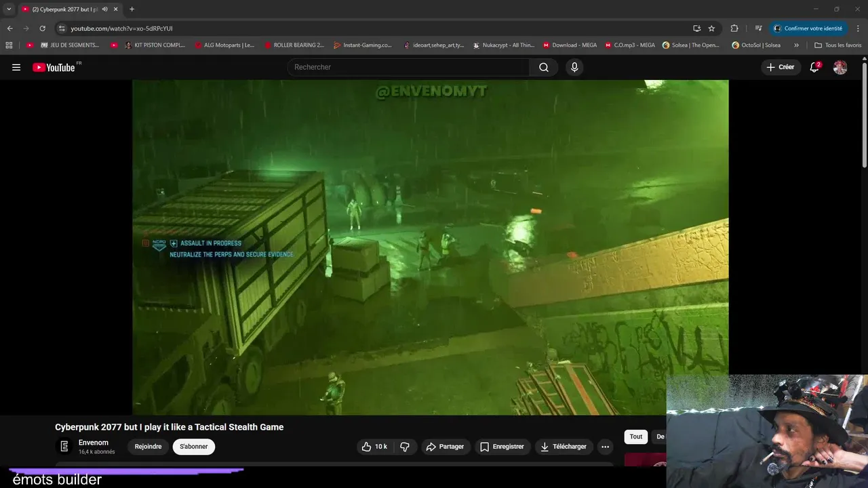Click the 16,4 k abonnés text
The height and width of the screenshot is (488, 868).
coord(96,452)
